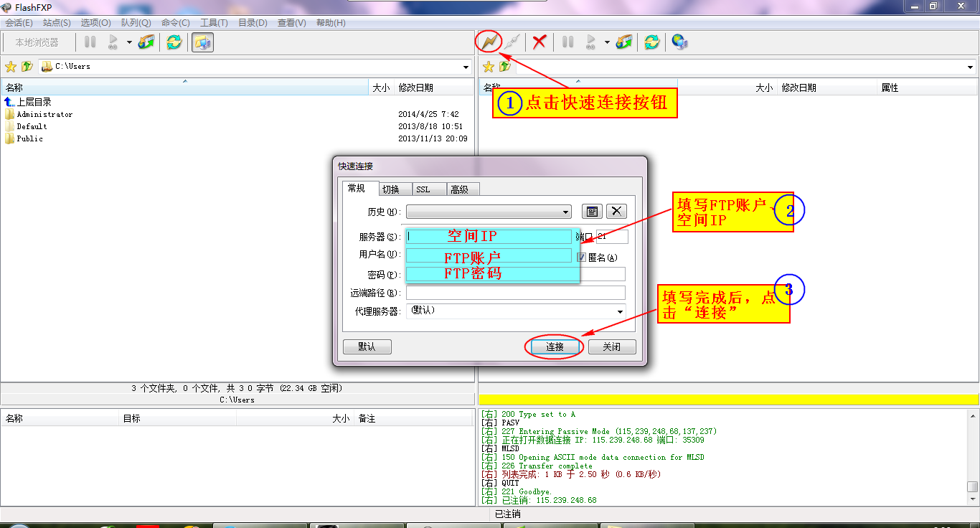Click the history list icon button

592,211
